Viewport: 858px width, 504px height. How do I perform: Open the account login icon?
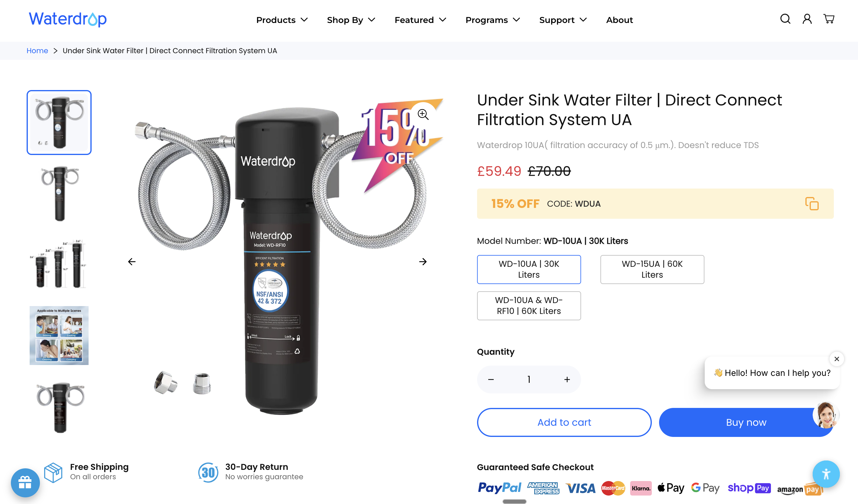(807, 19)
